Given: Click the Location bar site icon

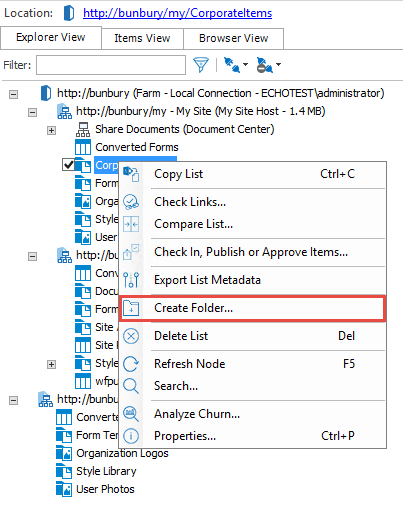Looking at the screenshot, I should tap(69, 13).
